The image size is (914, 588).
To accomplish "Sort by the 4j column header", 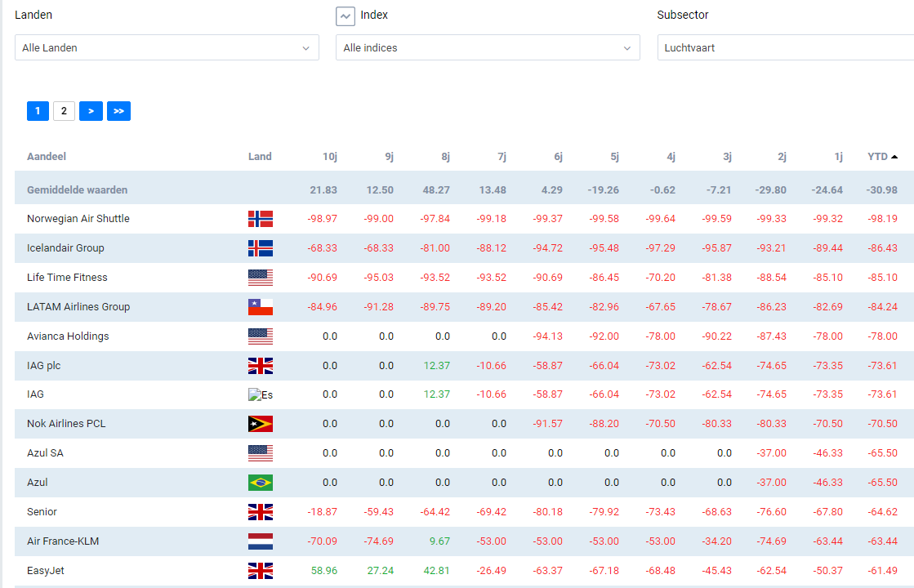I will point(671,157).
